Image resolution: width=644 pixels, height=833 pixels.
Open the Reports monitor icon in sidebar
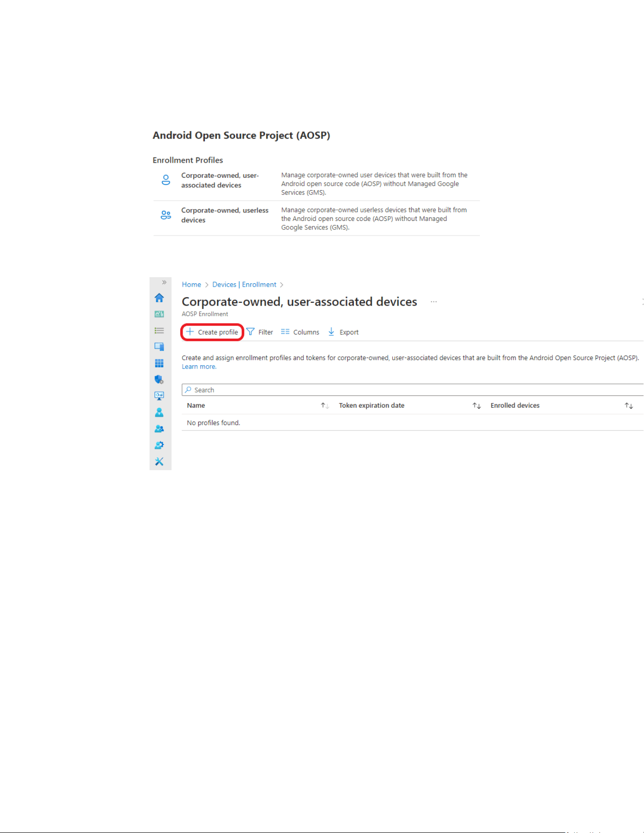(159, 396)
